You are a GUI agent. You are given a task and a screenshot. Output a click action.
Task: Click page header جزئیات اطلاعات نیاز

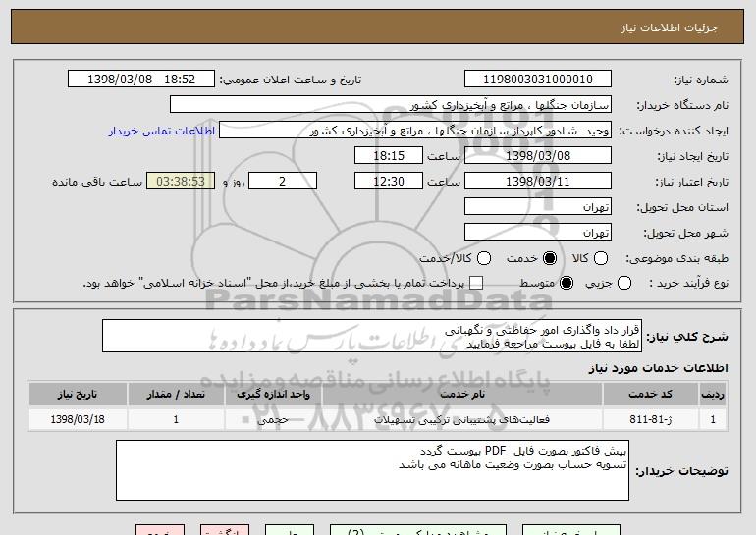669,27
